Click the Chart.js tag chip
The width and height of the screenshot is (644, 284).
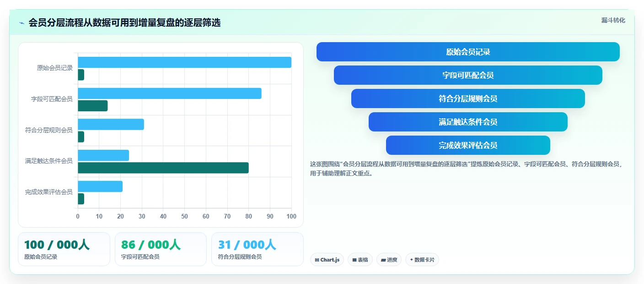[x=327, y=260]
